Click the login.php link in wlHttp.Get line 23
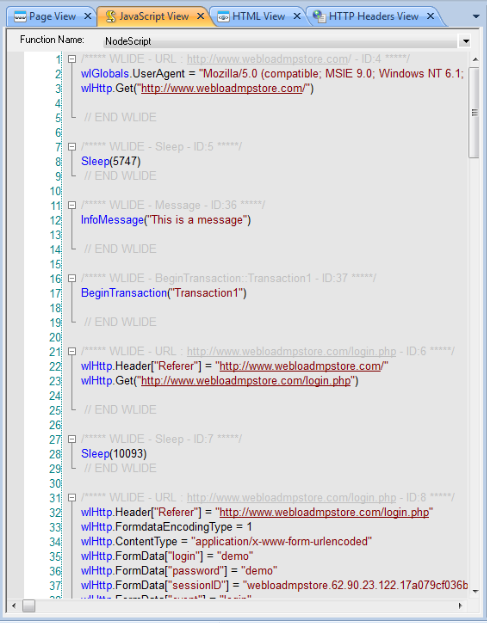The width and height of the screenshot is (488, 623). coord(246,381)
